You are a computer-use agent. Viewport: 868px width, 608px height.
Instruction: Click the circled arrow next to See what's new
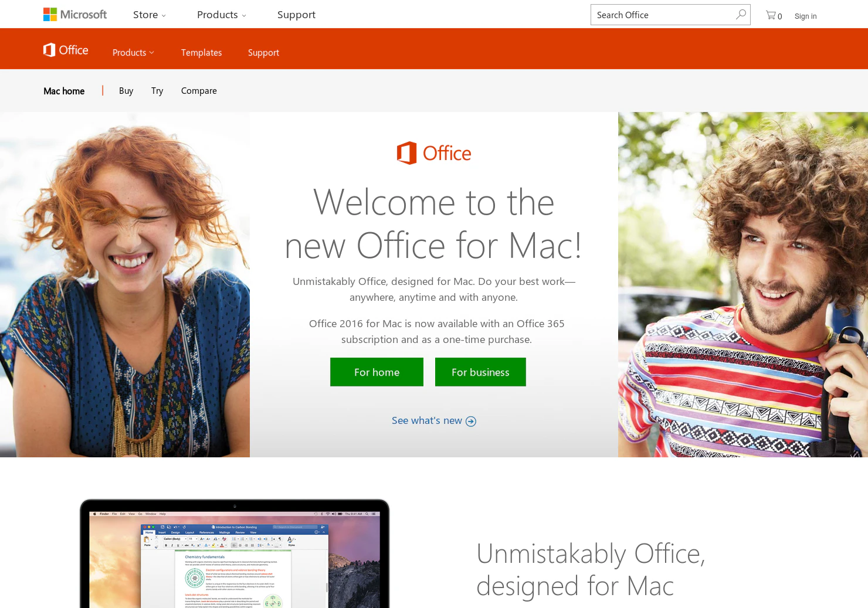[471, 421]
